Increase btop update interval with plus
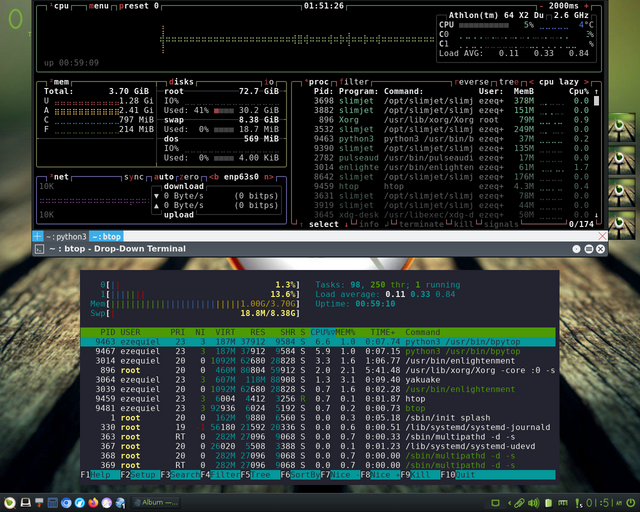Image resolution: width=640 pixels, height=512 pixels. [587, 6]
